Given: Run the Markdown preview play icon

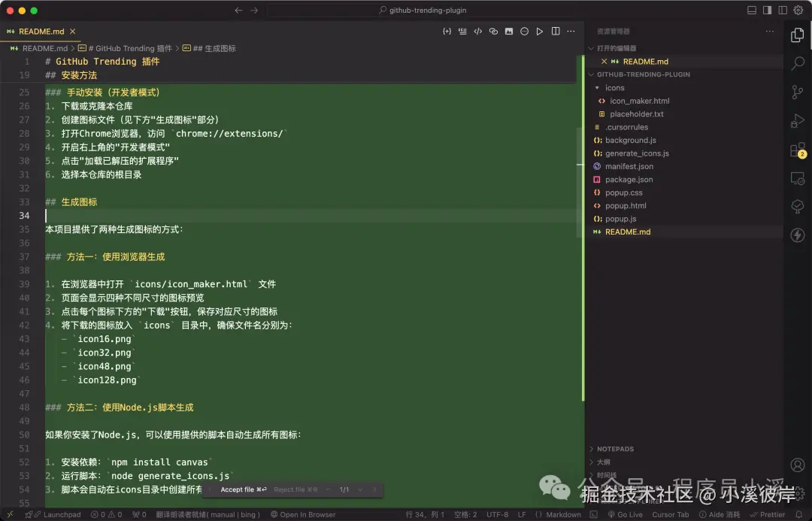Looking at the screenshot, I should pos(540,31).
